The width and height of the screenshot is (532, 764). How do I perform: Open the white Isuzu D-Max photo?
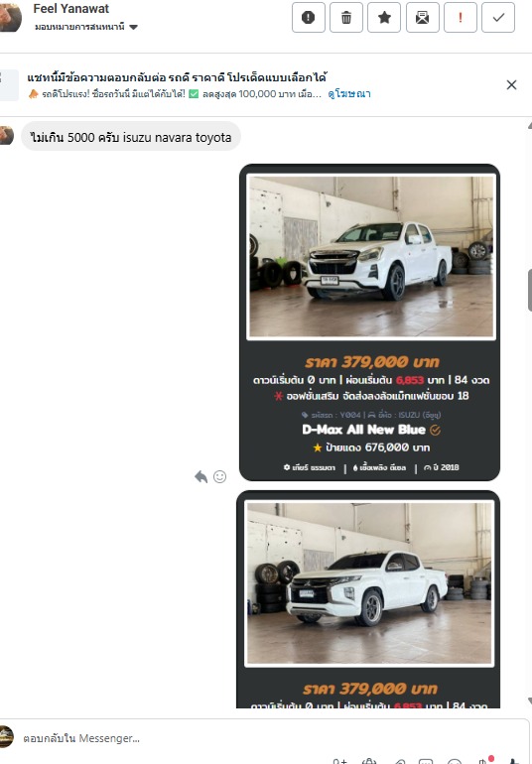tap(371, 256)
